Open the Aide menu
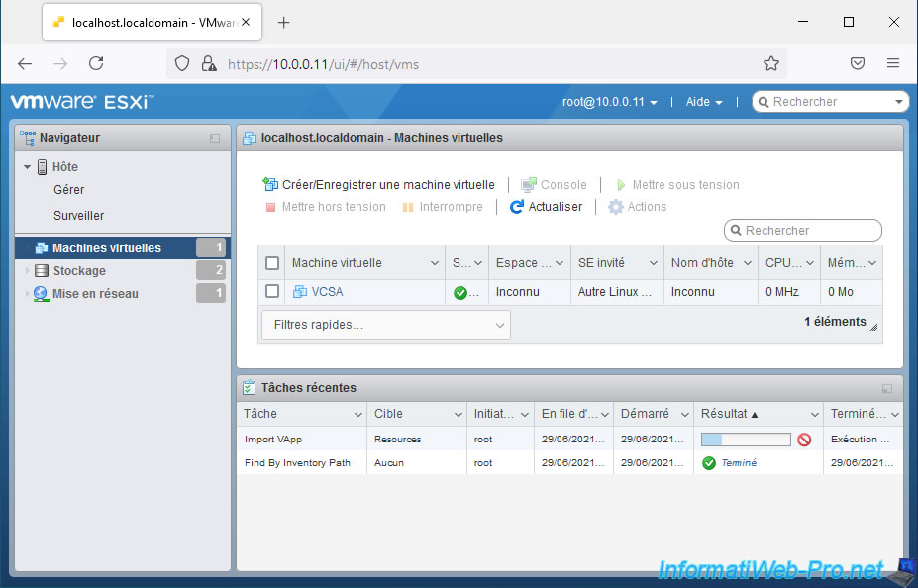 pyautogui.click(x=704, y=102)
